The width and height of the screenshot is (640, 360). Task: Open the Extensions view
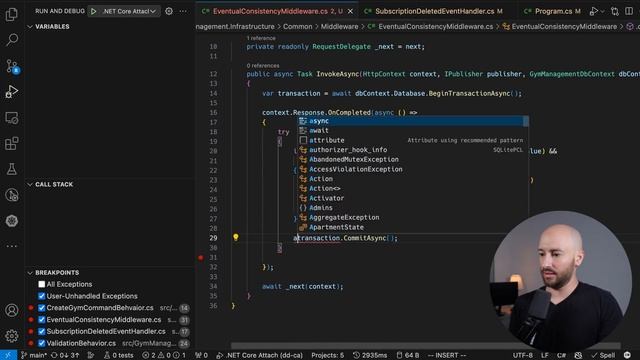tap(11, 143)
